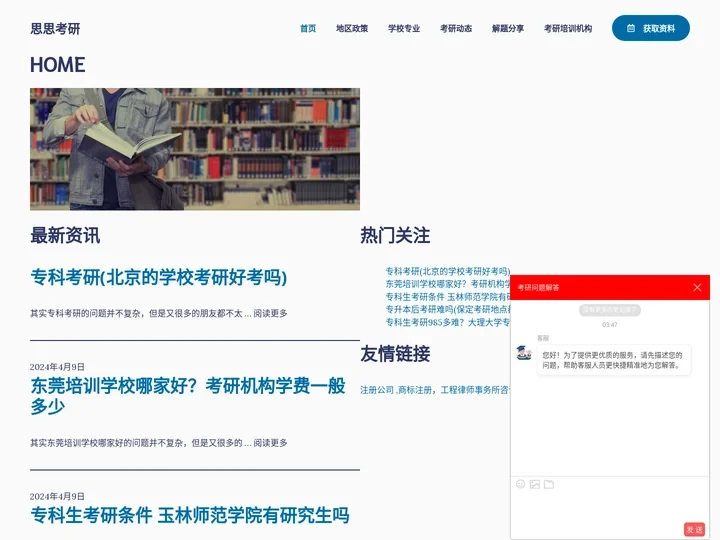720x540 pixels.
Task: Send the chat message with 发送 button
Action: click(x=694, y=529)
